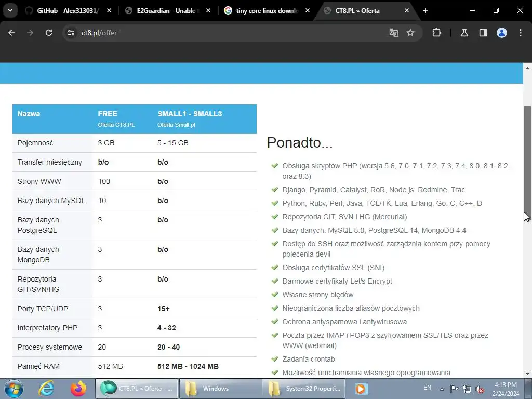Launch Internet Explorer from the taskbar

(x=46, y=389)
